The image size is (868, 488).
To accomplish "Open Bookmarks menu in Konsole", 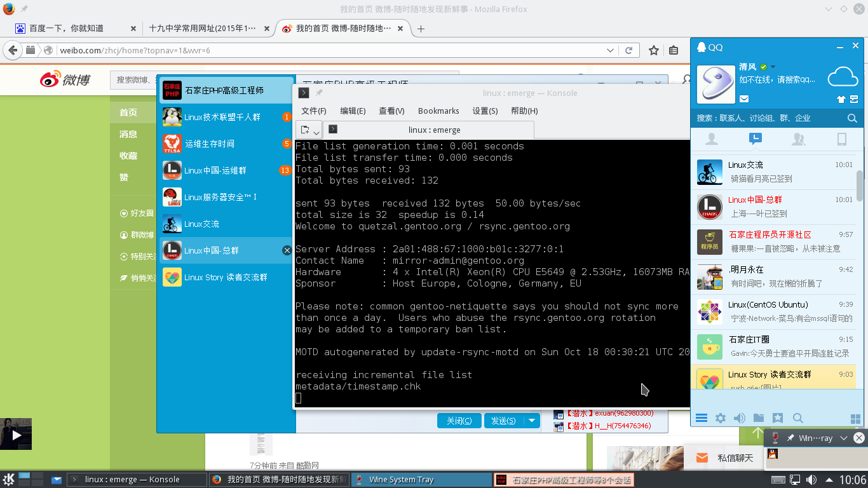I will coord(438,111).
